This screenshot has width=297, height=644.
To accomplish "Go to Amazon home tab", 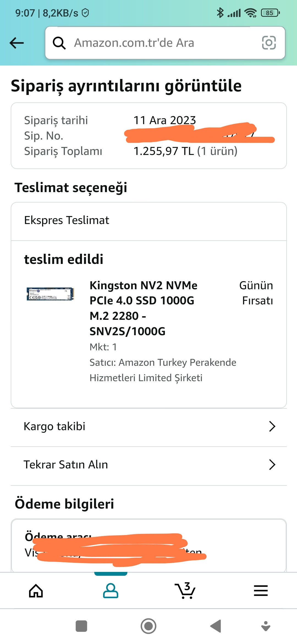I will point(36,591).
